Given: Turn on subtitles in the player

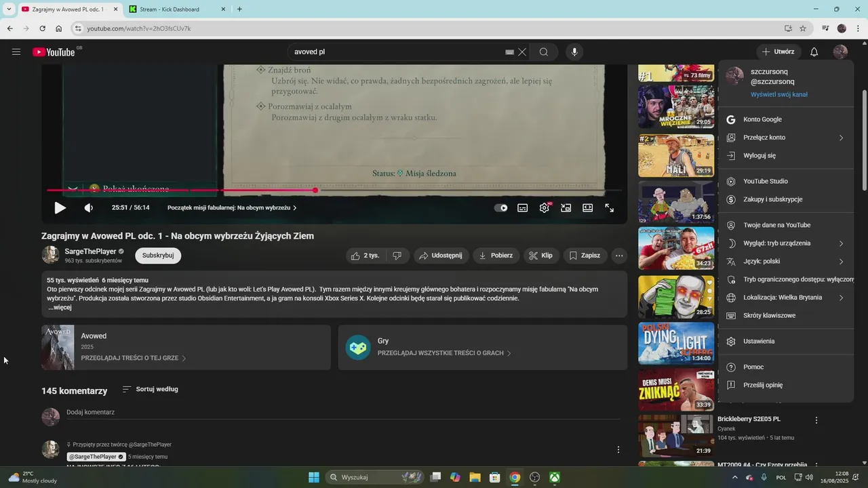Looking at the screenshot, I should tap(523, 208).
